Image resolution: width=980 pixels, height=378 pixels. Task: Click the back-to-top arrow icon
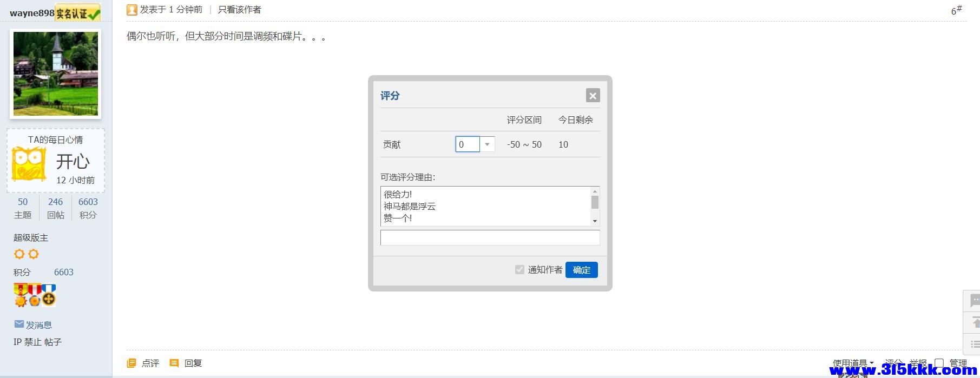click(x=975, y=323)
